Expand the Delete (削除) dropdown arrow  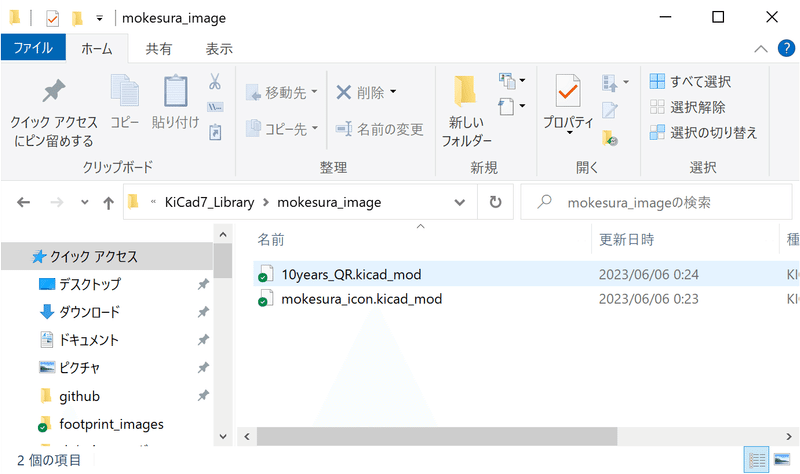coord(393,92)
